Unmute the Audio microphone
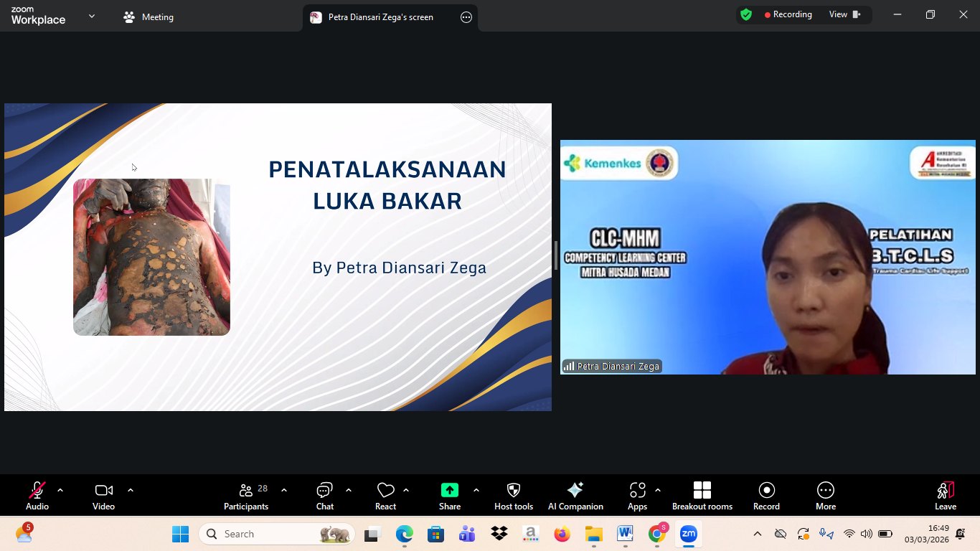 (x=37, y=495)
